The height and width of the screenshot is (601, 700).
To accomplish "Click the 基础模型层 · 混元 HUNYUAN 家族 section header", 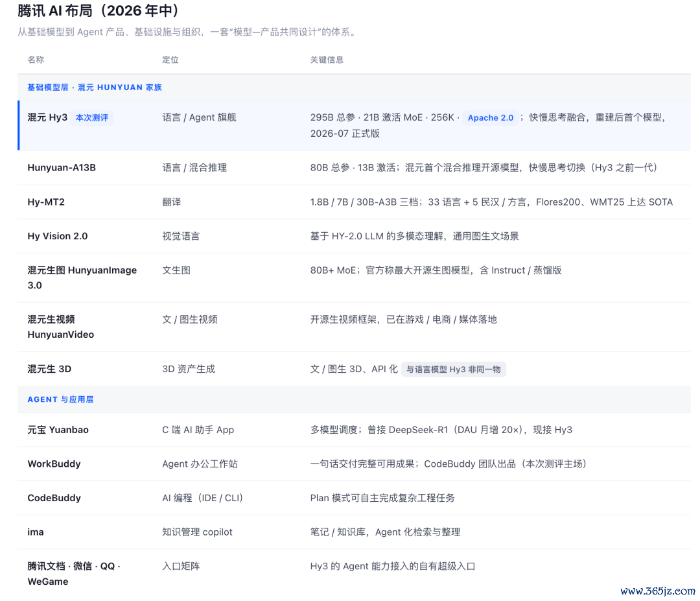I will click(x=95, y=87).
